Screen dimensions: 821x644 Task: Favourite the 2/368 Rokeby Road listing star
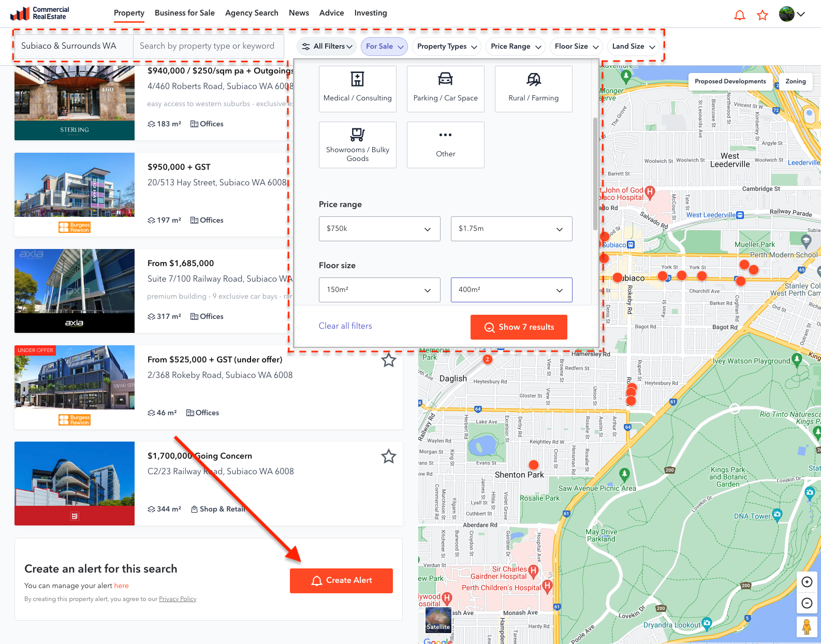389,360
